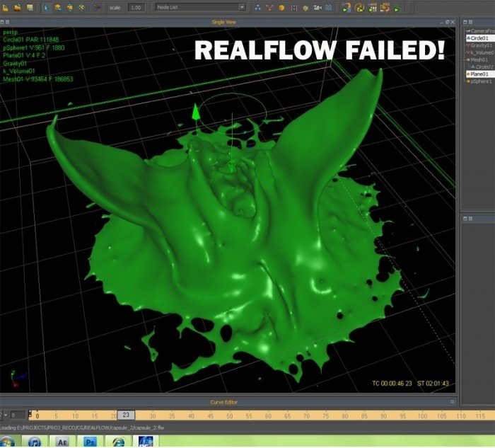The image size is (495, 448).
Task: Activate the Rotate transform tool
Action: click(x=70, y=8)
